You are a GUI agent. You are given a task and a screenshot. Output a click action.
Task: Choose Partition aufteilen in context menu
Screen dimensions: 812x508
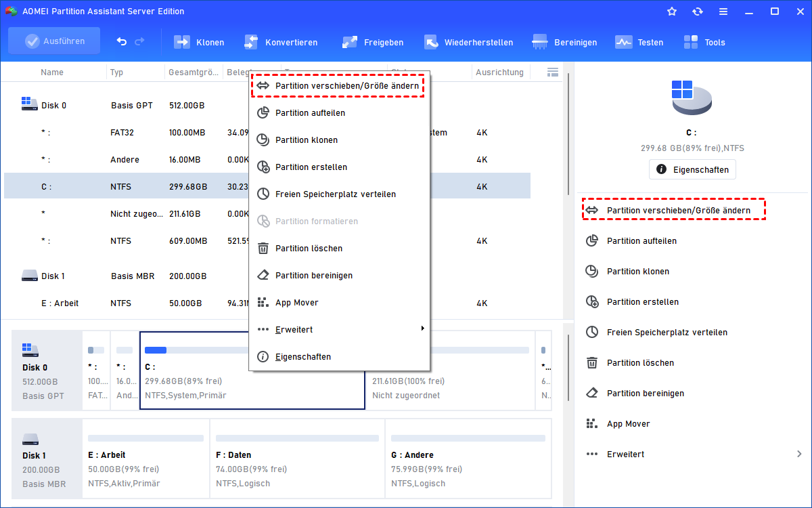point(340,113)
